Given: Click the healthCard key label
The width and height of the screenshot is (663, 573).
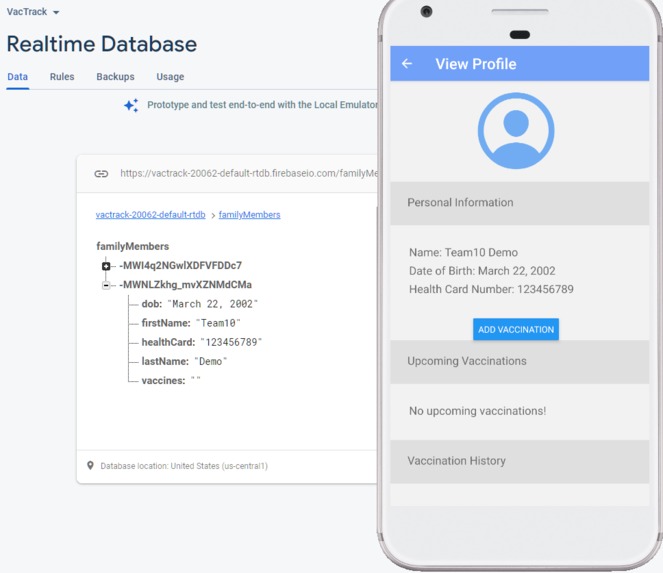Looking at the screenshot, I should click(168, 342).
